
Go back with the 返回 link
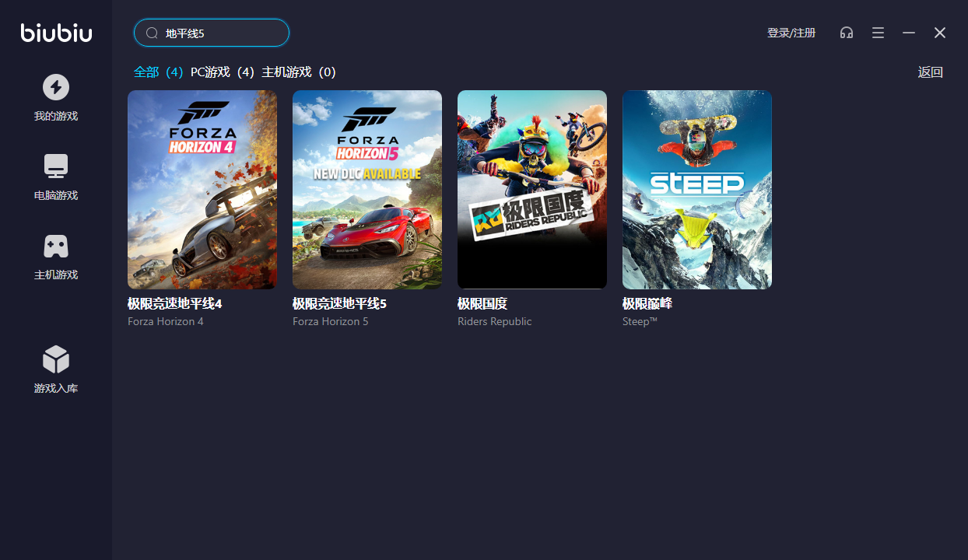[931, 72]
